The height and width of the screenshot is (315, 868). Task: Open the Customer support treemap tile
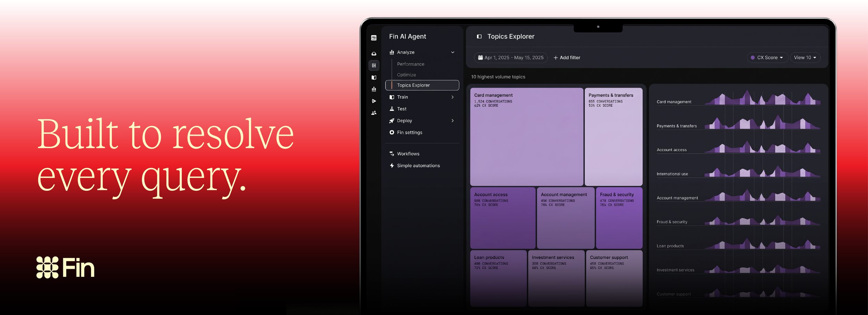[614, 279]
